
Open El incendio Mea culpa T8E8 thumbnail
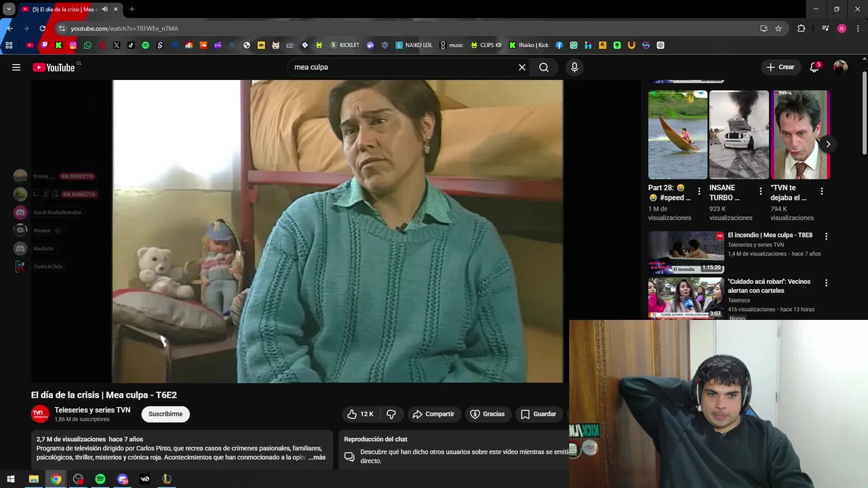tap(686, 252)
